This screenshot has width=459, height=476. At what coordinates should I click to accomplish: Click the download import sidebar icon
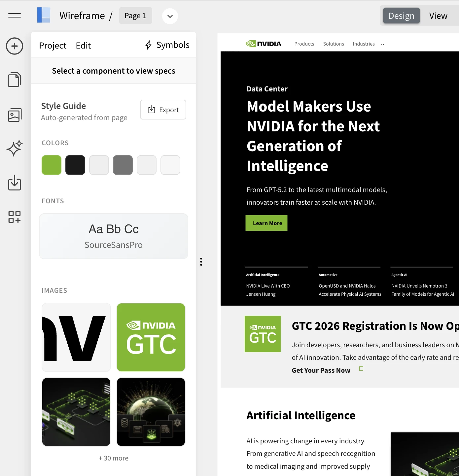[x=15, y=183]
